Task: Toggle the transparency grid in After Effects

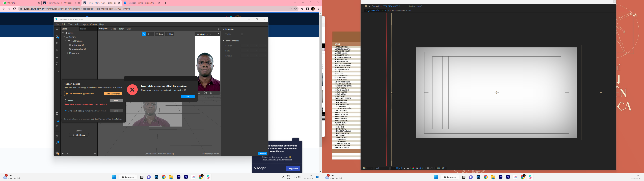Action: [x=397, y=168]
